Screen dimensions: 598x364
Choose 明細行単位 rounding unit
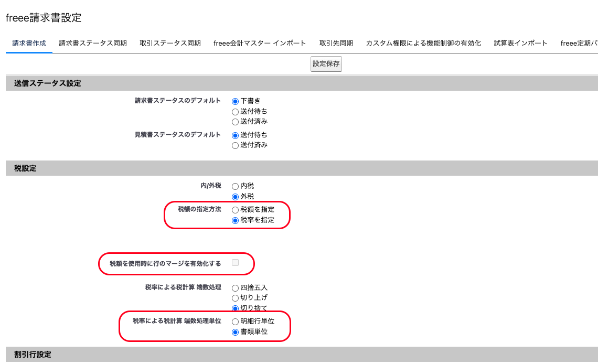[236, 322]
